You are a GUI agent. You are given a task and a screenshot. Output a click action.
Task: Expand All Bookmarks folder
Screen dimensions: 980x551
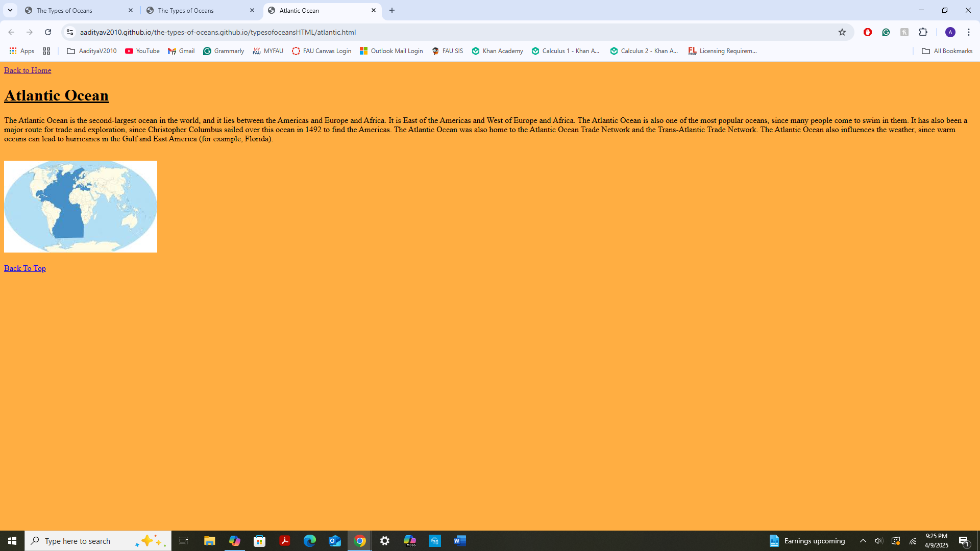(947, 51)
